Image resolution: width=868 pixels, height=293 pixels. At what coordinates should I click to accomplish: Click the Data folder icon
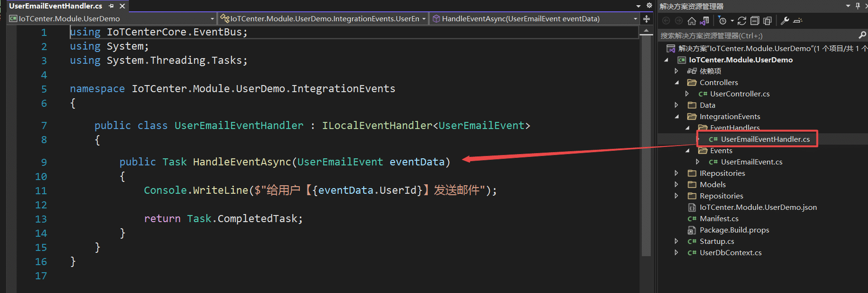pos(692,105)
